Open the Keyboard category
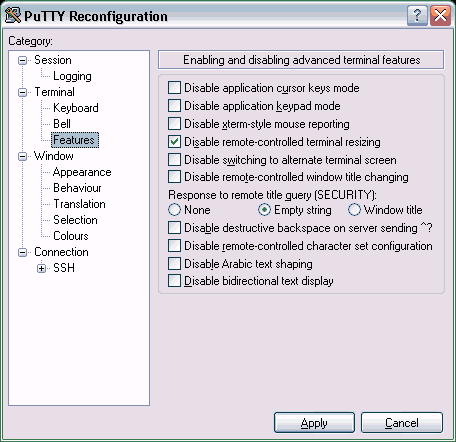This screenshot has width=456, height=442. pyautogui.click(x=76, y=108)
